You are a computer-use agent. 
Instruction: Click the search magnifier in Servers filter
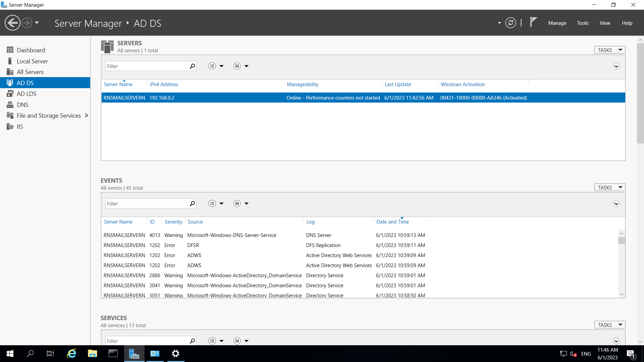point(193,66)
